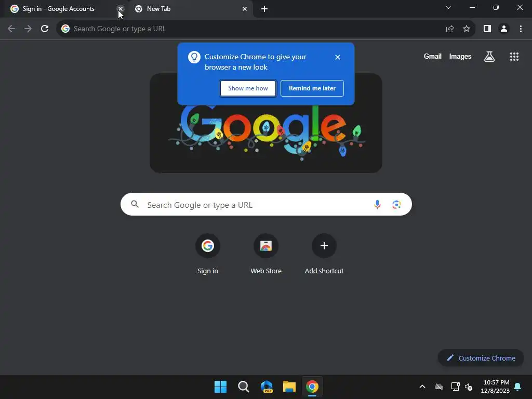Open the profile avatar menu

(x=504, y=29)
